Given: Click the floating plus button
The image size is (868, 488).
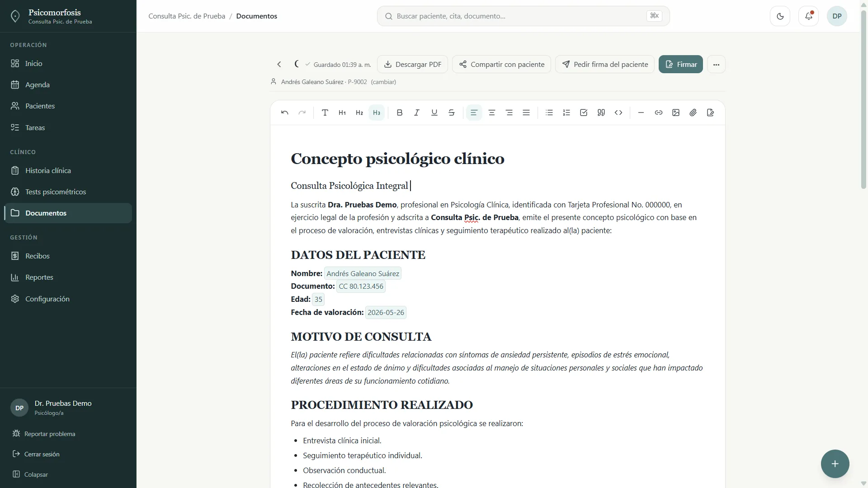Looking at the screenshot, I should pyautogui.click(x=835, y=464).
